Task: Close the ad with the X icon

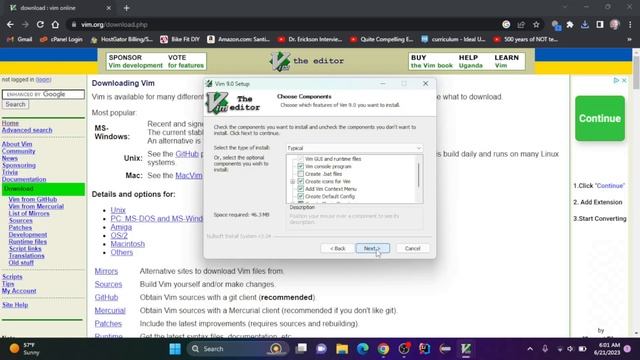Action: (624, 80)
